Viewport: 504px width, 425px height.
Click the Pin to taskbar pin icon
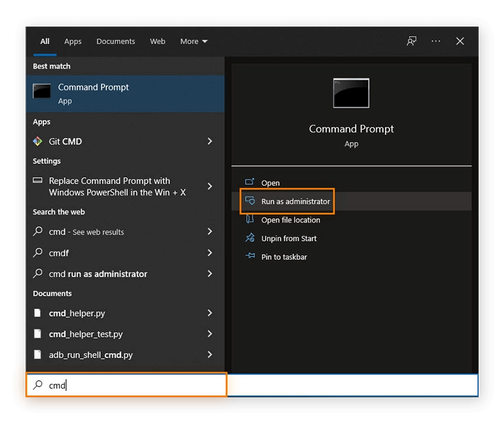pyautogui.click(x=250, y=256)
